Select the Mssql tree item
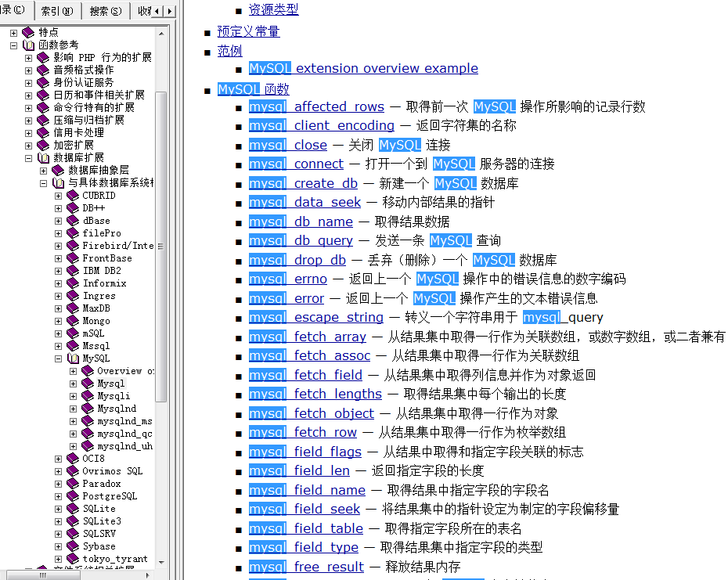Screen dimensions: 728x580 96,346
